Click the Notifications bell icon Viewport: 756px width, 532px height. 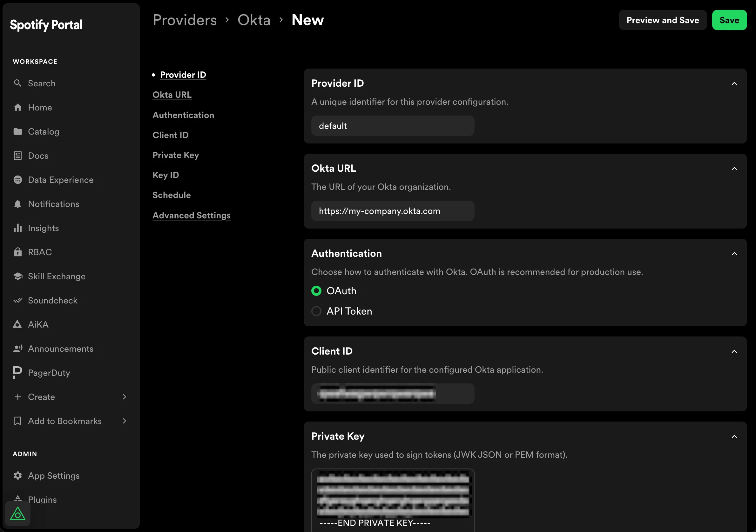pyautogui.click(x=18, y=204)
